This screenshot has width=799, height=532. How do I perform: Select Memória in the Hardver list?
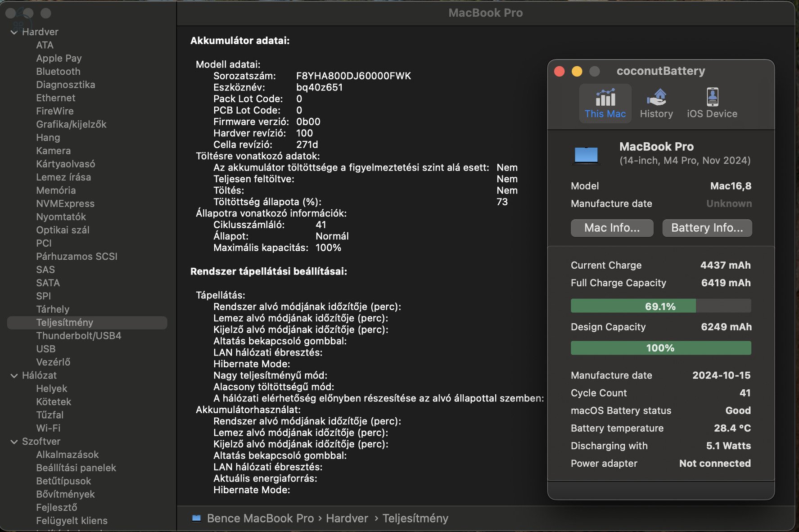[56, 190]
